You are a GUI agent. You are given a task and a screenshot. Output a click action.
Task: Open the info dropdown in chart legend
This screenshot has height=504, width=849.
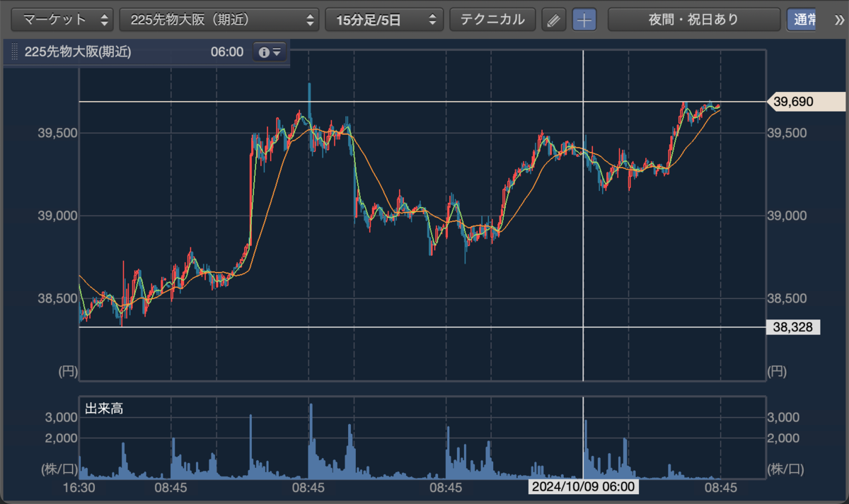click(270, 52)
